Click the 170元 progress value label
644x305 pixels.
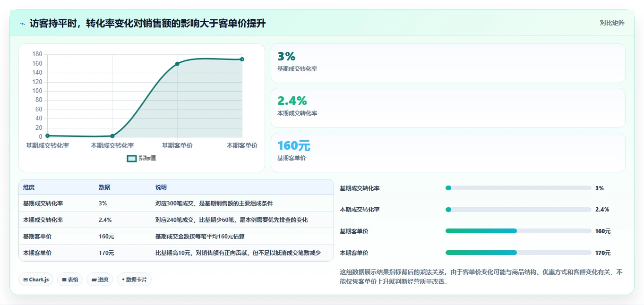(603, 253)
